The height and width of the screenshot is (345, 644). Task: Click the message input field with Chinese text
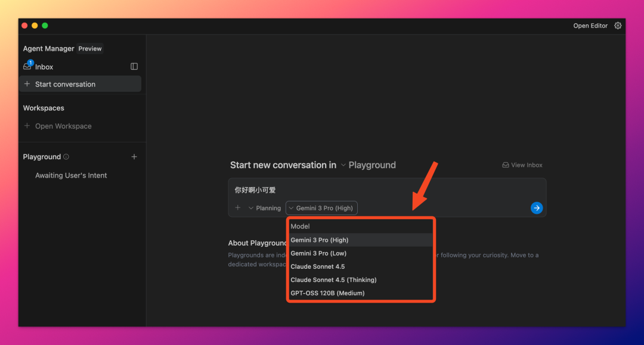[x=387, y=190]
